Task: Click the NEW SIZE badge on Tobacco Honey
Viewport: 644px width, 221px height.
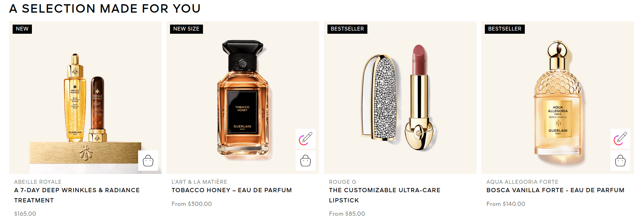Action: coord(186,29)
